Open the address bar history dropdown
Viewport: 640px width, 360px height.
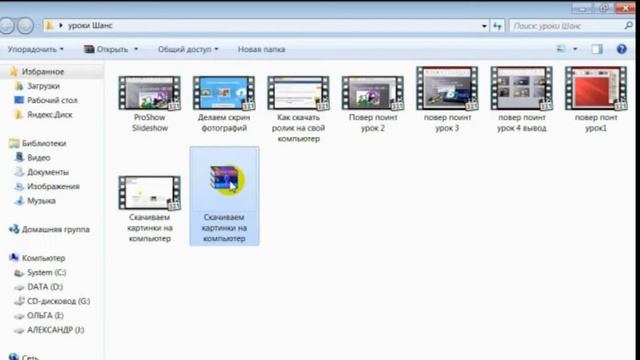(x=484, y=26)
